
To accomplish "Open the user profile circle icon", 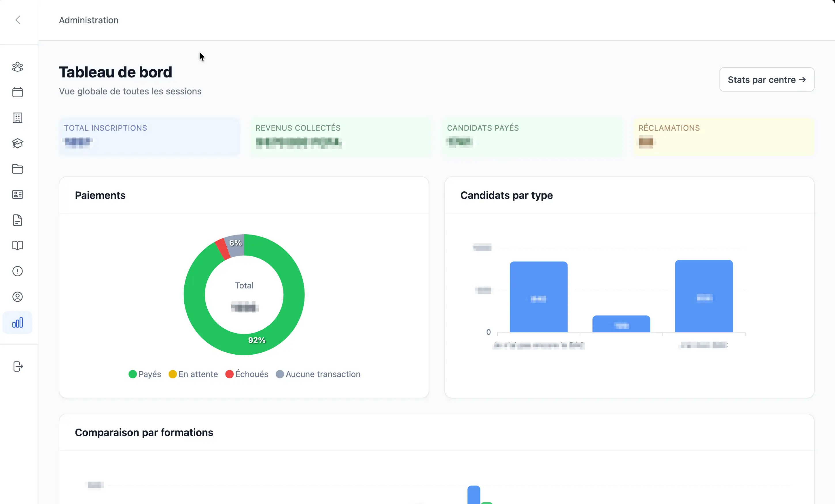I will (x=18, y=297).
